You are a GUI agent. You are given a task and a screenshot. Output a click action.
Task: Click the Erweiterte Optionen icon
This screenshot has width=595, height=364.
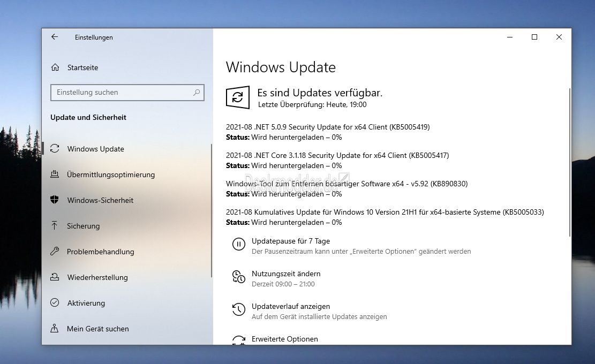click(239, 340)
